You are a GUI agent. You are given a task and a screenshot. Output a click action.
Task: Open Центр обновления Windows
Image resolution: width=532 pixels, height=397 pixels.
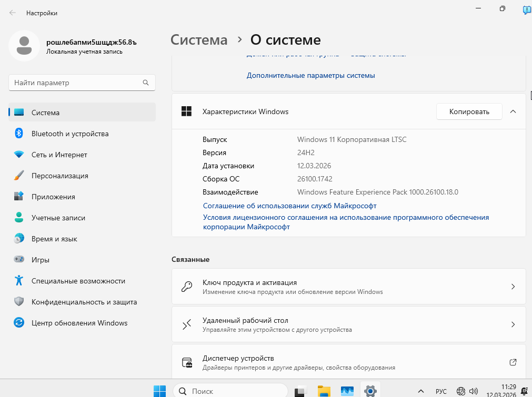point(79,323)
